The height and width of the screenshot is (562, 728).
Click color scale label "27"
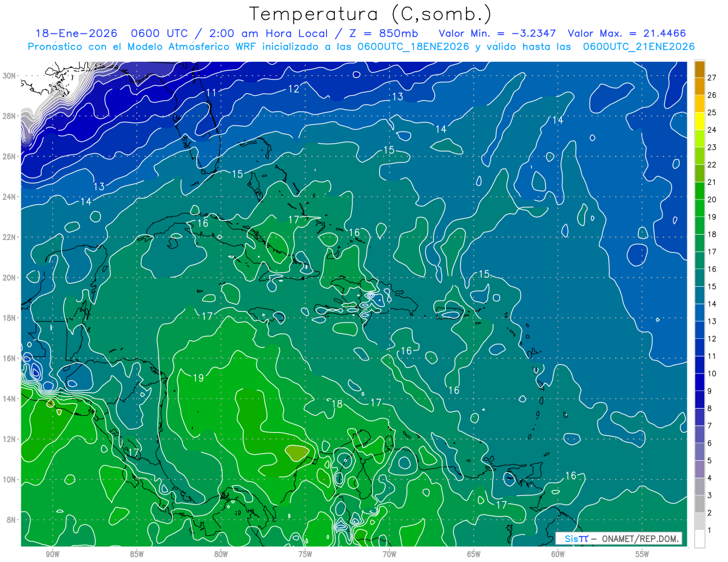[712, 77]
